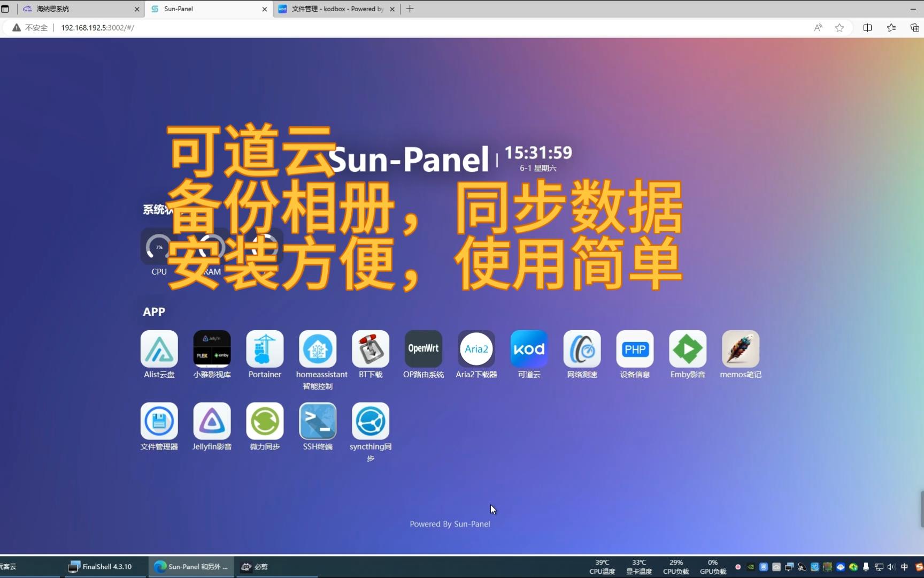Screen dimensions: 924x578
Task: Add page to favorites star icon
Action: click(x=840, y=28)
